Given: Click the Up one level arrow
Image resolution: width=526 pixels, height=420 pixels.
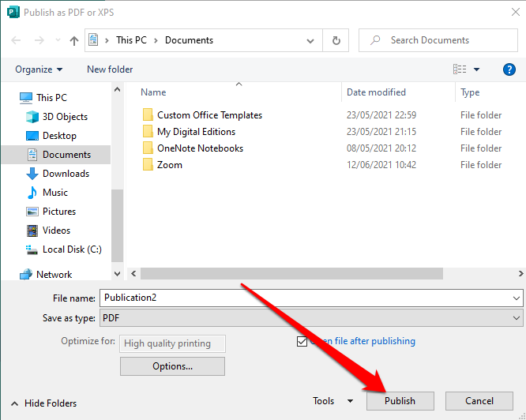Looking at the screenshot, I should coord(74,40).
